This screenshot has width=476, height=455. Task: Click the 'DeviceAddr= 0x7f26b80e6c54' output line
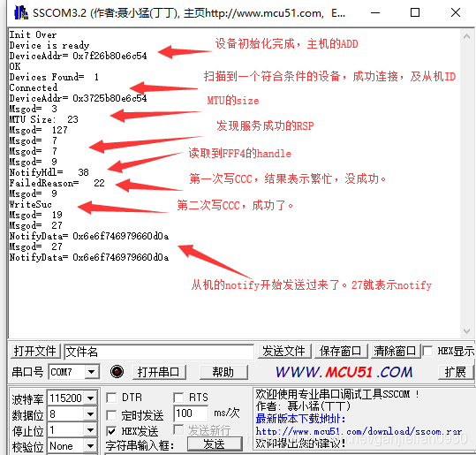pyautogui.click(x=78, y=56)
